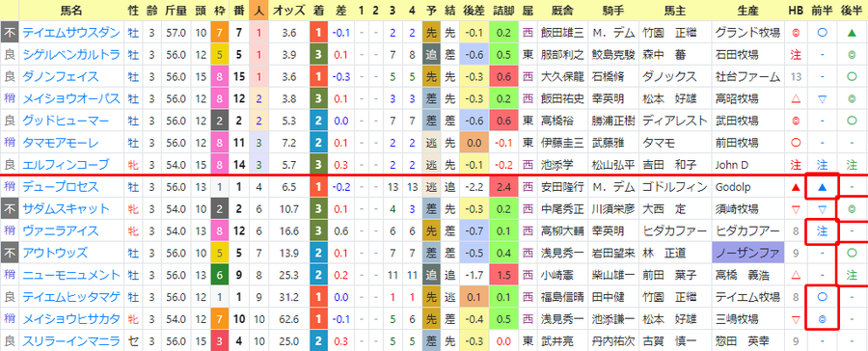The height and width of the screenshot is (351, 868).
Task: Click green 注 後半 mark for ニューモニュメント
Action: tap(852, 275)
